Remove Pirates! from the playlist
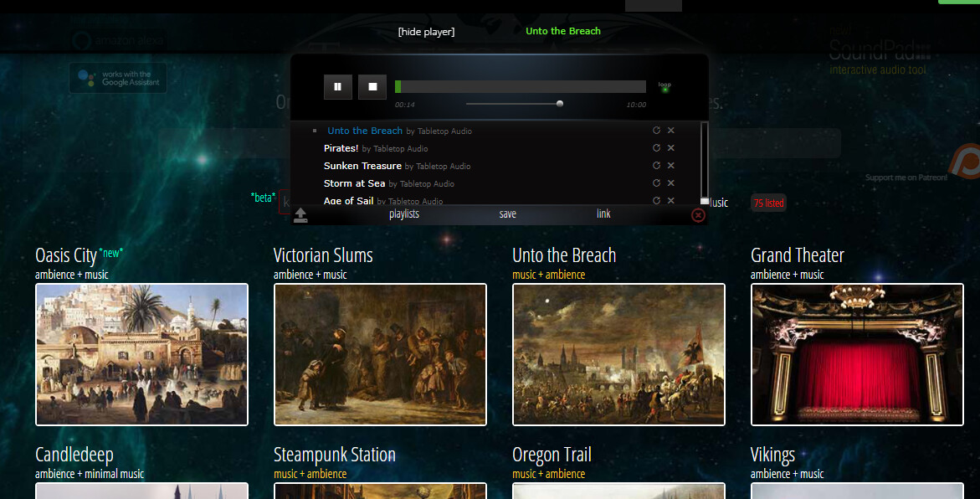This screenshot has height=499, width=980. coord(670,147)
